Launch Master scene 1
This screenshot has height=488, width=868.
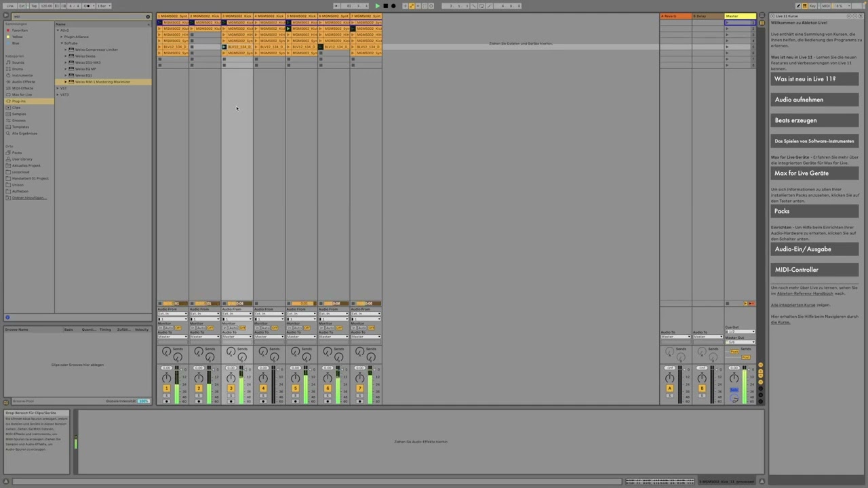coord(727,22)
